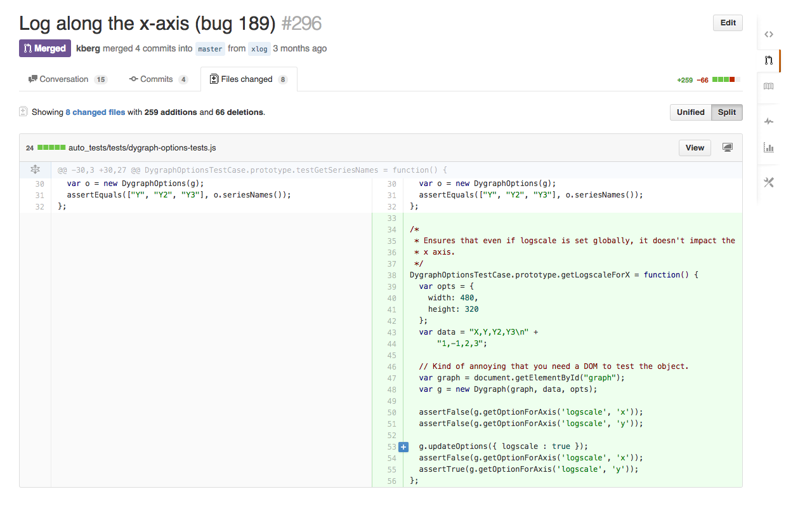Image resolution: width=812 pixels, height=508 pixels.
Task: Click the comment line '* x axis.'
Action: click(x=435, y=253)
